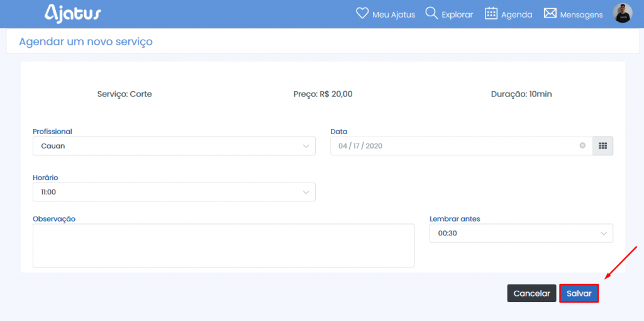The height and width of the screenshot is (321, 644).
Task: Click the magnifier icon beside Explorar
Action: tap(431, 13)
